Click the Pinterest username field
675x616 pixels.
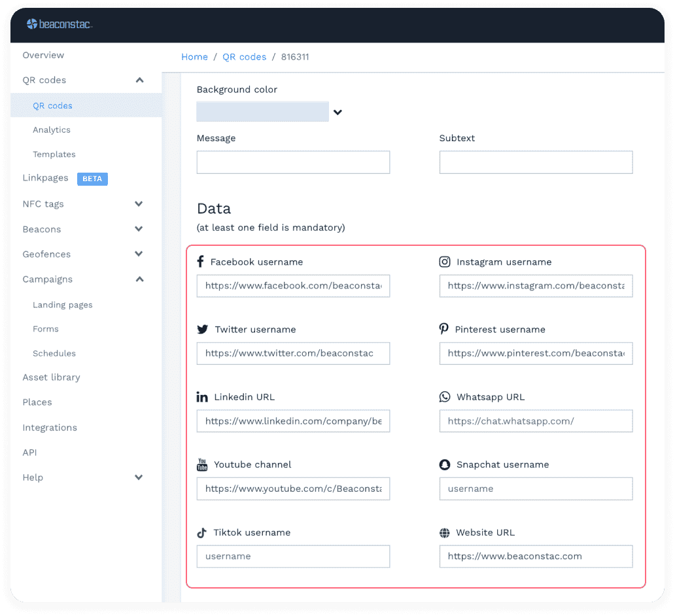[536, 353]
